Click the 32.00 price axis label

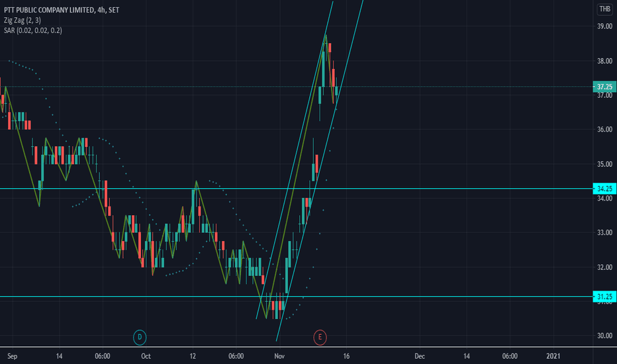(604, 267)
